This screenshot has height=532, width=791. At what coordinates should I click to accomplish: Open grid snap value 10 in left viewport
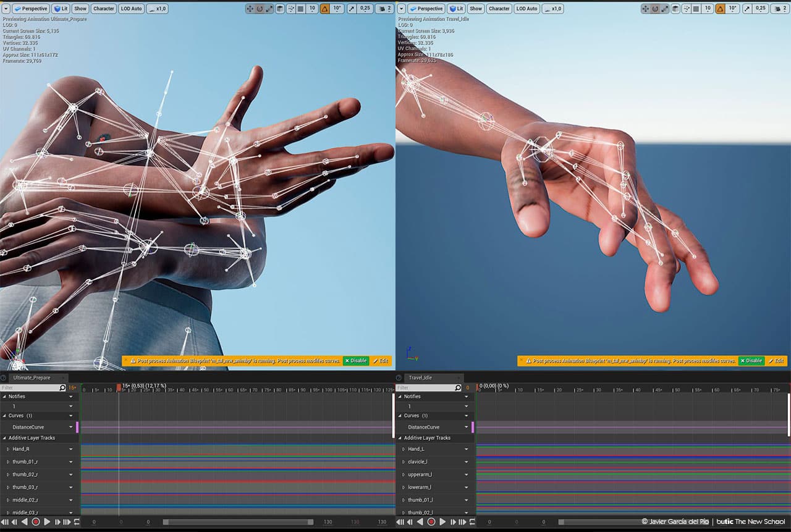[312, 9]
